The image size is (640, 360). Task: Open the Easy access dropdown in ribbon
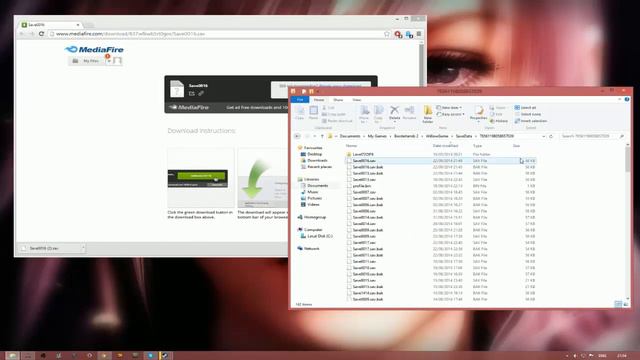450,114
